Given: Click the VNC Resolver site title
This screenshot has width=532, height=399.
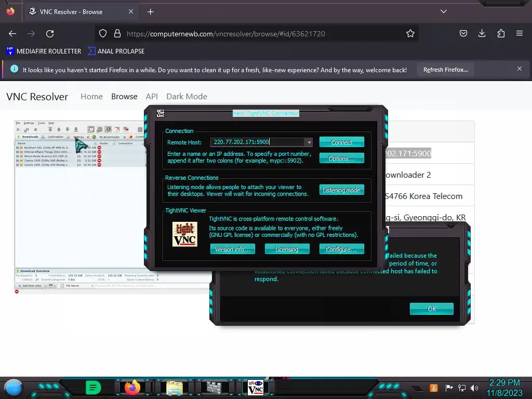Looking at the screenshot, I should pos(37,97).
